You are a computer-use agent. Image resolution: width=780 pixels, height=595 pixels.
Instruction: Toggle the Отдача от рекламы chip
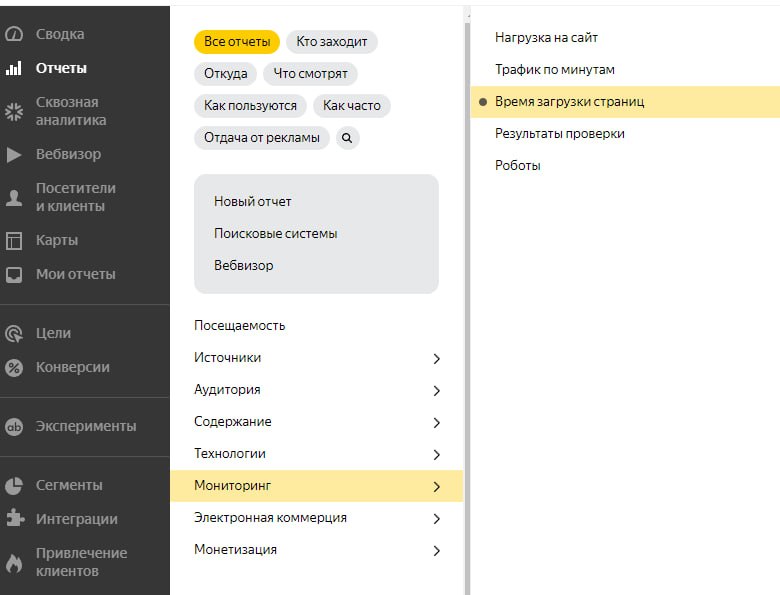262,138
